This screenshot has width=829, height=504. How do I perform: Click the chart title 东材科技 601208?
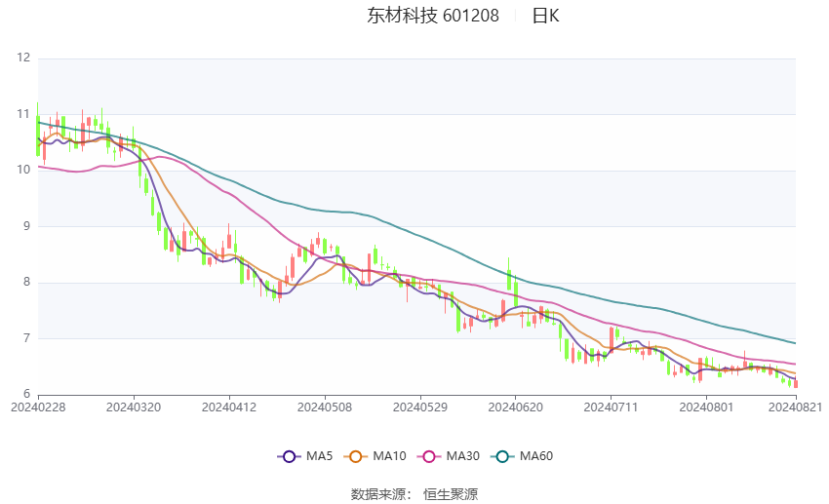(x=432, y=16)
